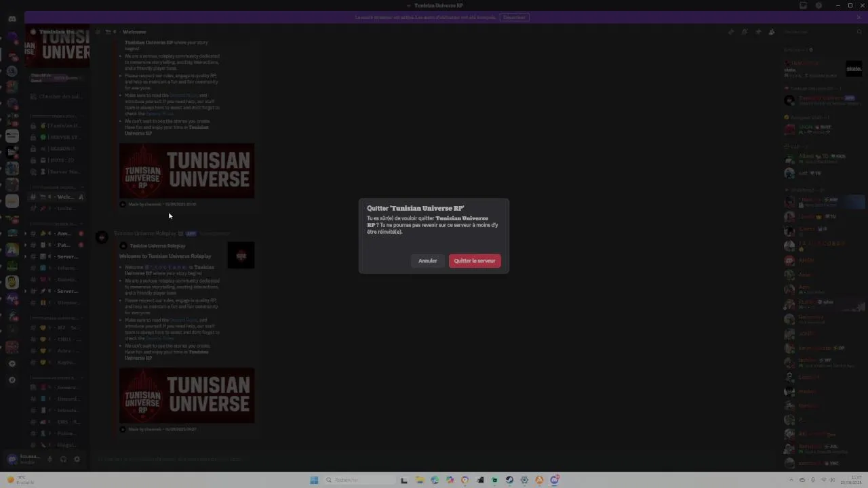868x488 pixels.
Task: Mute microphone in Discord user panel
Action: 50,460
